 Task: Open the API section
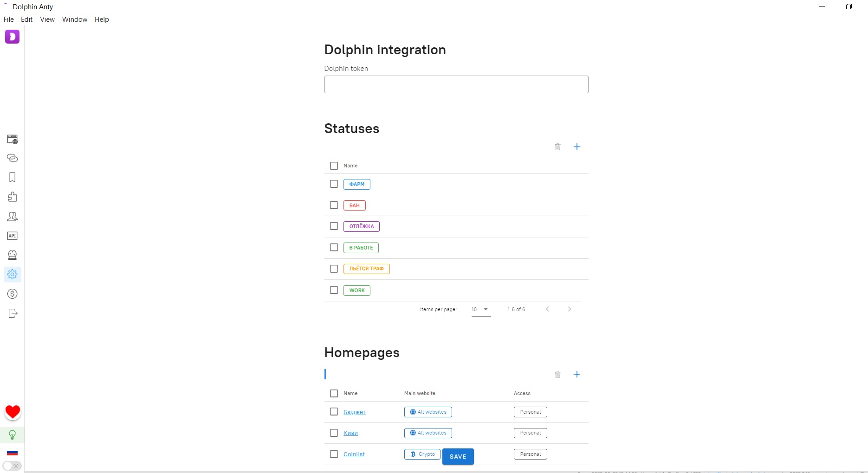(13, 236)
